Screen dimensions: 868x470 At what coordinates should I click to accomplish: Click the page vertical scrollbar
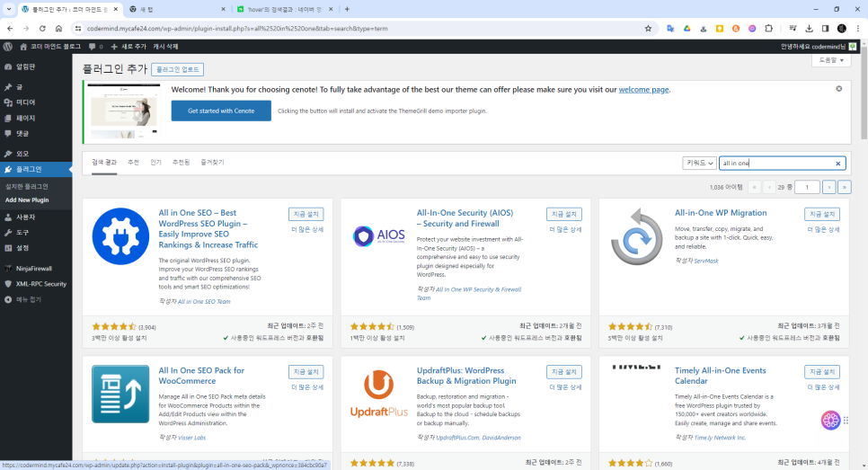(x=864, y=93)
